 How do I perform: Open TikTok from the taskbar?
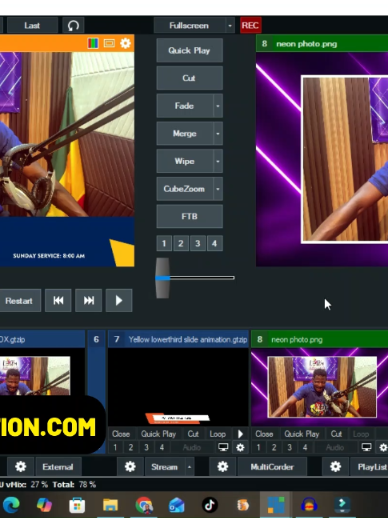click(x=210, y=505)
